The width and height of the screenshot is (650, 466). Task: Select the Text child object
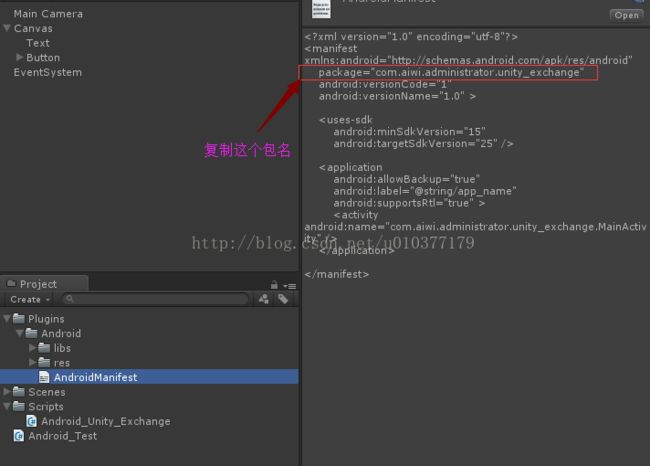pos(38,43)
